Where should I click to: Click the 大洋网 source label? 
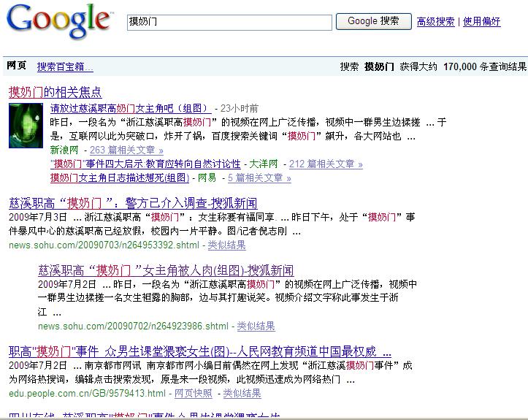(x=264, y=164)
